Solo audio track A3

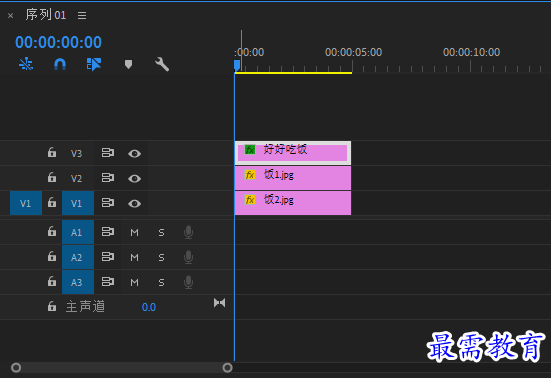coord(161,282)
